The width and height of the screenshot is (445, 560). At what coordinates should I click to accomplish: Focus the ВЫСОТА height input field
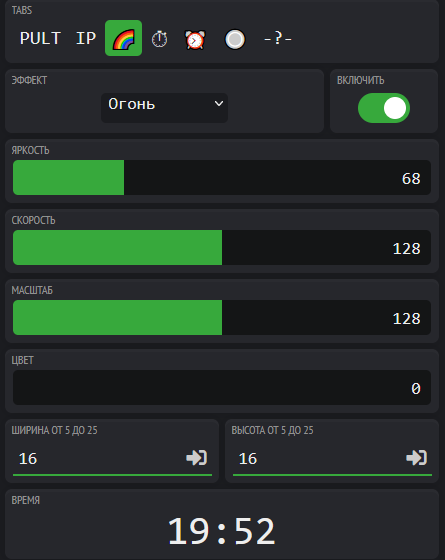tap(318, 459)
